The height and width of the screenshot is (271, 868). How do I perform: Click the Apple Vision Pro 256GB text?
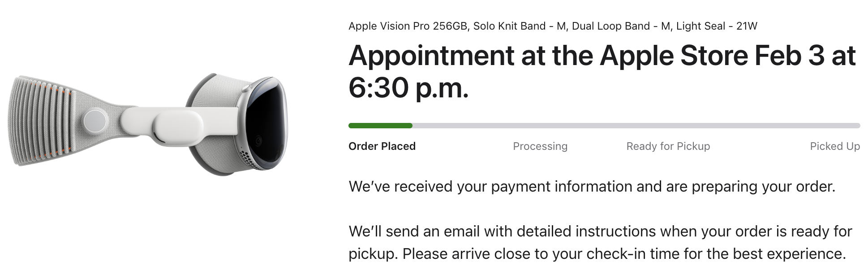click(x=408, y=26)
